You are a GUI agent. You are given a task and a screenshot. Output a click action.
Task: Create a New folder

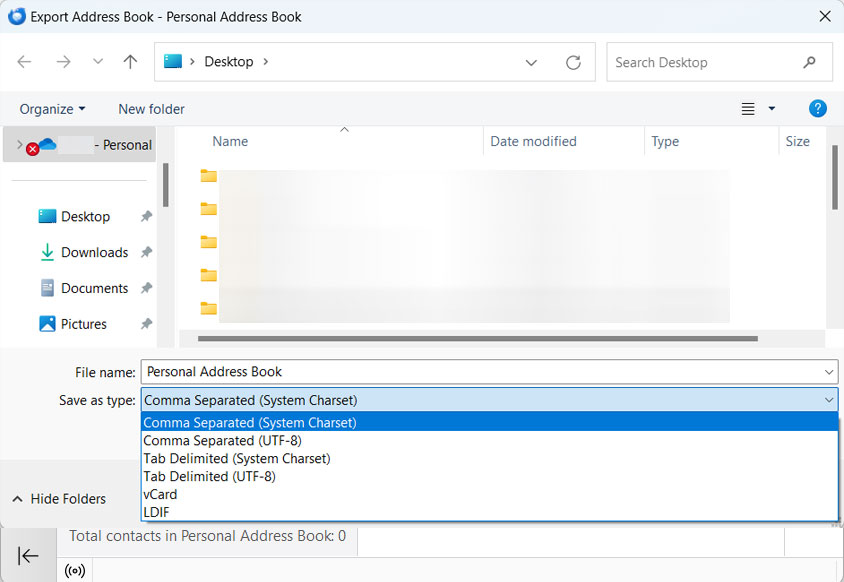click(x=151, y=108)
